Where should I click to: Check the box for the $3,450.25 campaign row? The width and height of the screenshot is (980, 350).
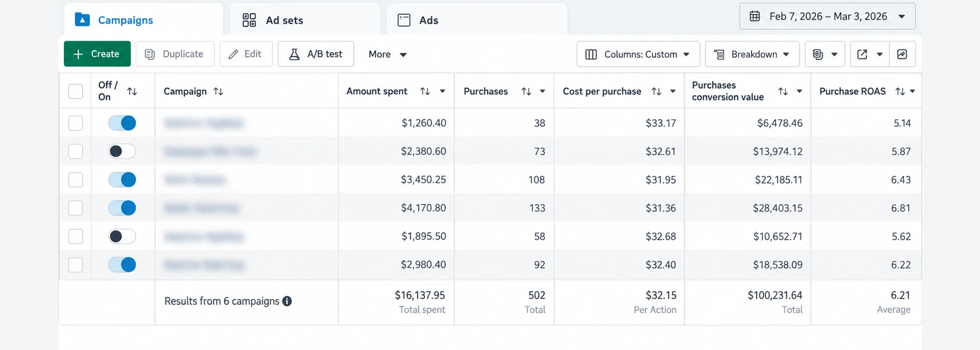(x=76, y=180)
